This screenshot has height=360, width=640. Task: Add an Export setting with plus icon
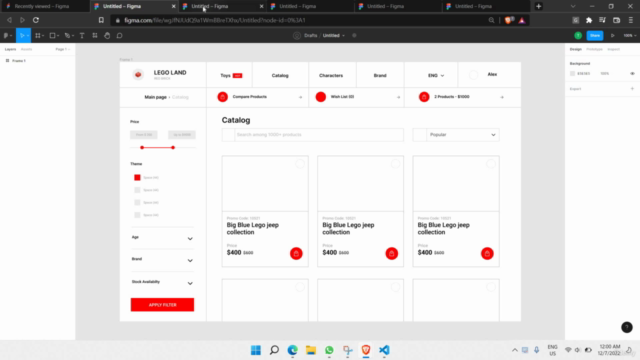tap(632, 89)
